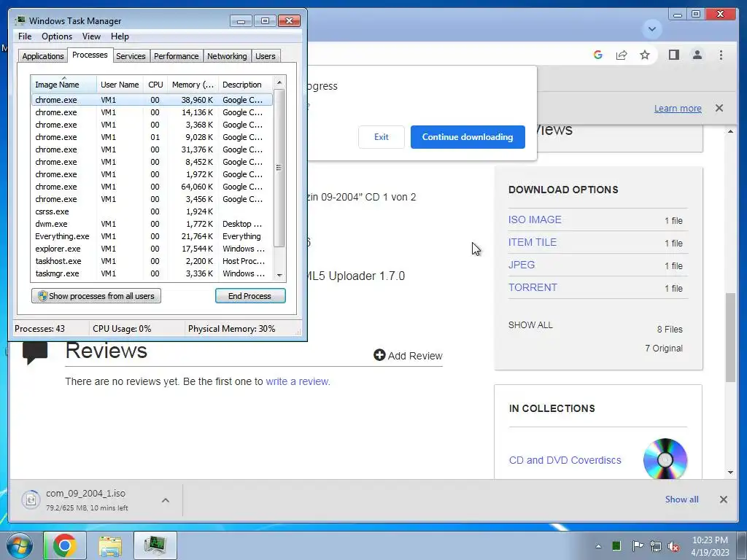
Task: Open the File Explorer taskbar icon
Action: (110, 545)
